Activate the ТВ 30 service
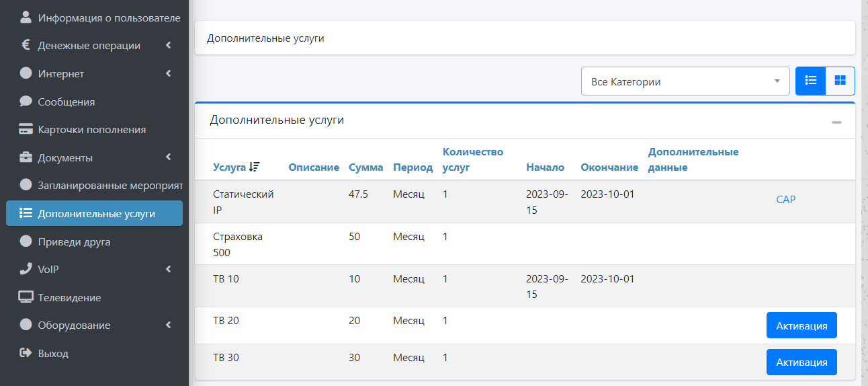The image size is (868, 386). pyautogui.click(x=801, y=362)
